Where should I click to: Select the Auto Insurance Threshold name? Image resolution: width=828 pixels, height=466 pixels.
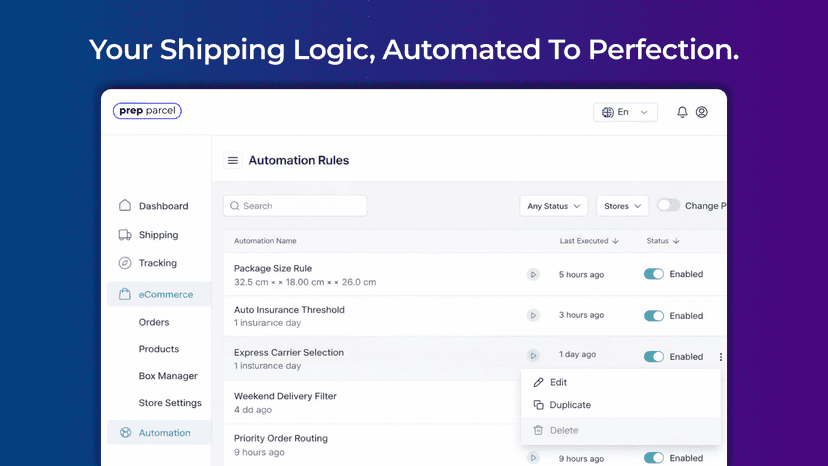tap(289, 310)
